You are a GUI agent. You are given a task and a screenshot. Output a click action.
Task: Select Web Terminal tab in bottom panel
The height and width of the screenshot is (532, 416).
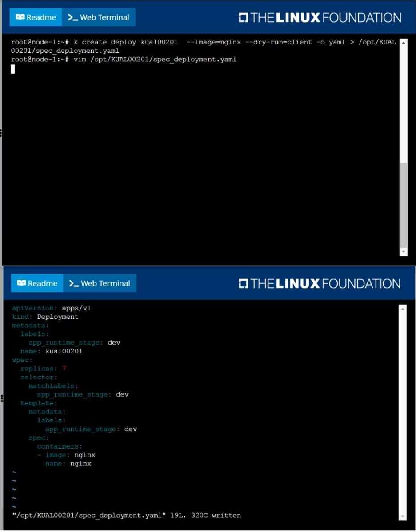coord(100,283)
